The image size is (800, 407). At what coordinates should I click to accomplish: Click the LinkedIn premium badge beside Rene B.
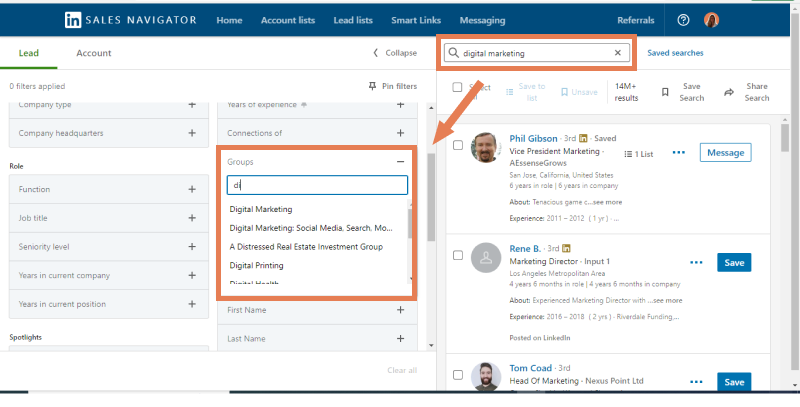pyautogui.click(x=566, y=248)
